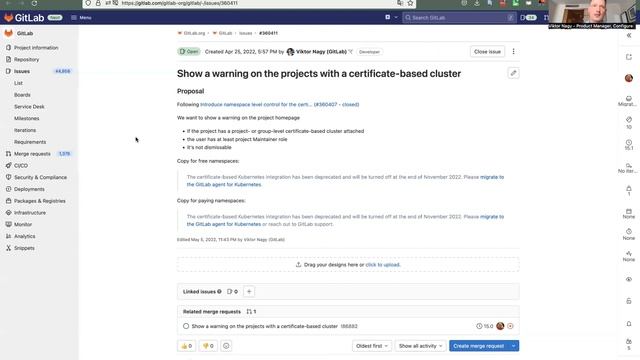The image size is (640, 360).
Task: Open the issue actions kebab menu
Action: pyautogui.click(x=513, y=52)
